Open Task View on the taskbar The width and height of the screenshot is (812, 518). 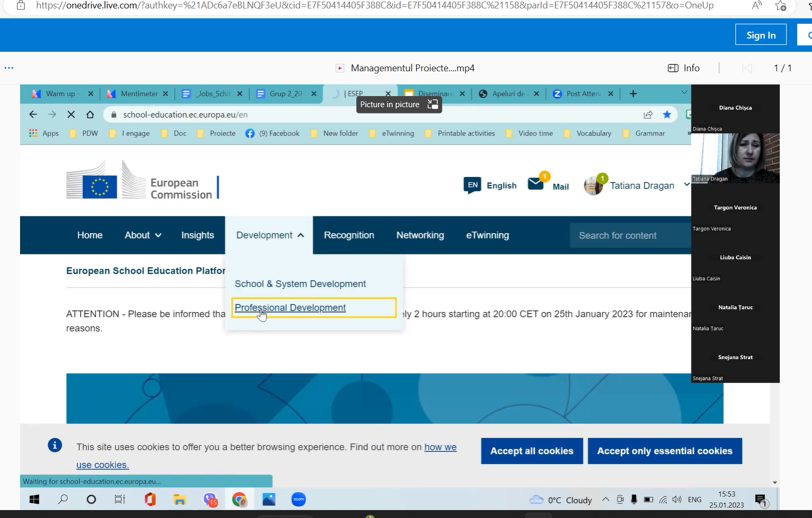tap(120, 500)
